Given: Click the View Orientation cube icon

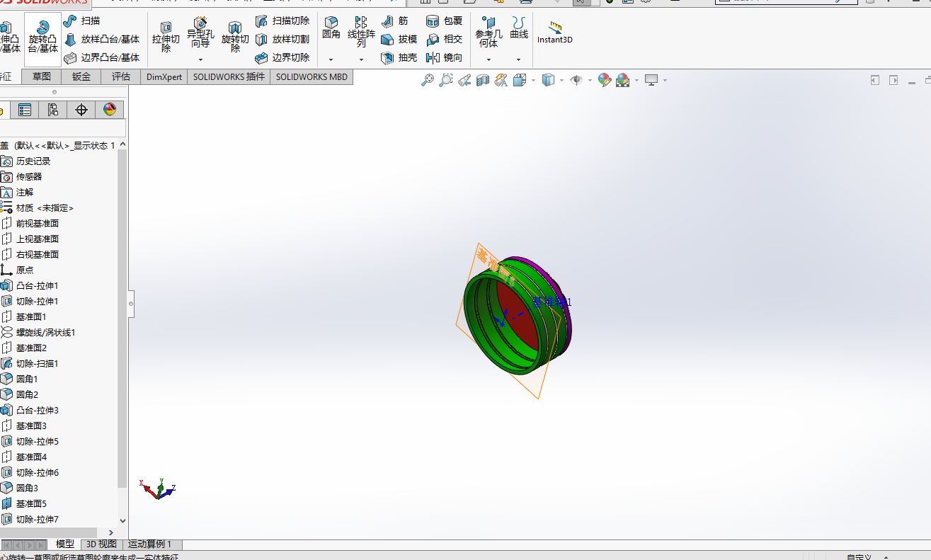Looking at the screenshot, I should 520,80.
